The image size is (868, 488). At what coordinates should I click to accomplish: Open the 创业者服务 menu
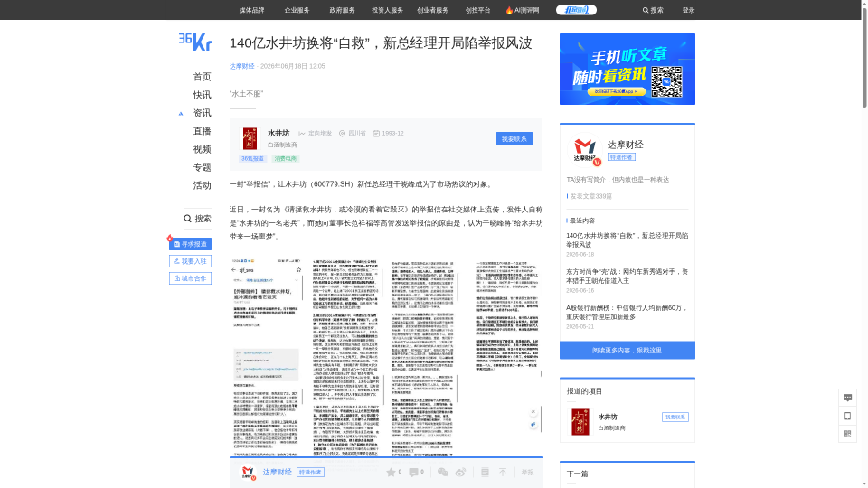click(x=432, y=10)
